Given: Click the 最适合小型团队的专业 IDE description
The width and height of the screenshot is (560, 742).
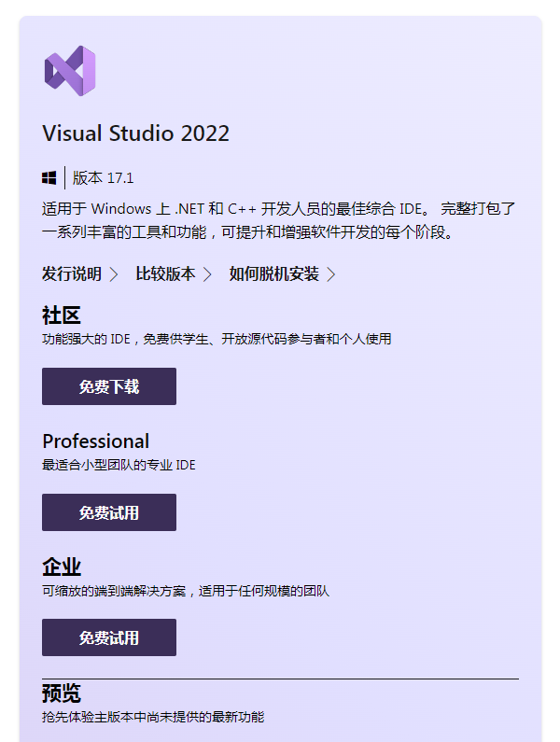Looking at the screenshot, I should [x=119, y=465].
